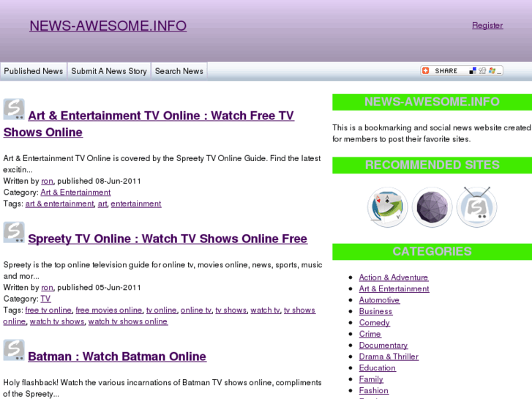Select the 'free movies online' tag

coord(109,310)
